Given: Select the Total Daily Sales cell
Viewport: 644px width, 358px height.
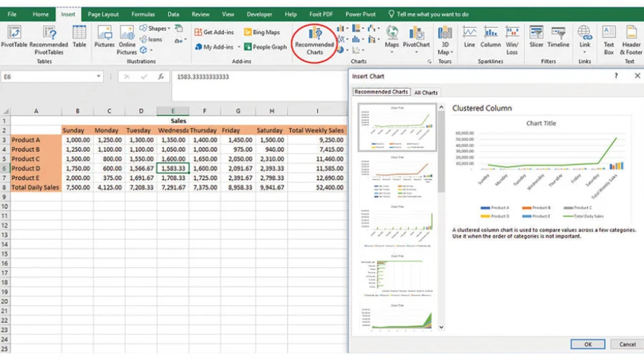Looking at the screenshot, I should click(x=36, y=188).
